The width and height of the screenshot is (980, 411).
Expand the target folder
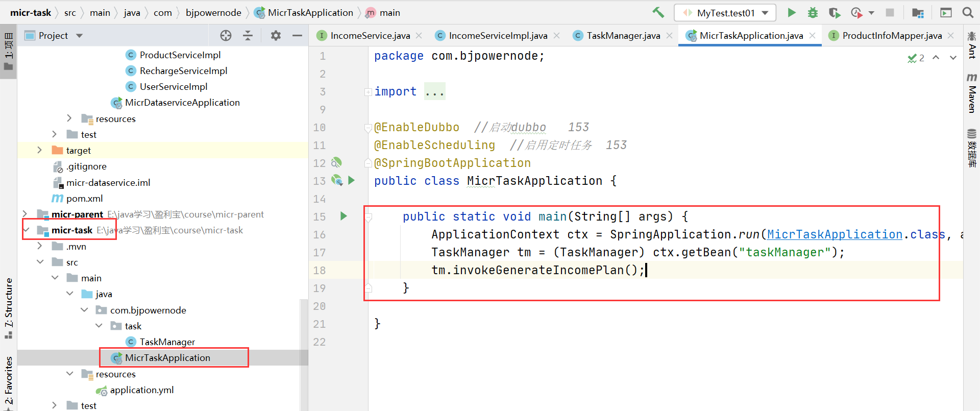point(40,150)
